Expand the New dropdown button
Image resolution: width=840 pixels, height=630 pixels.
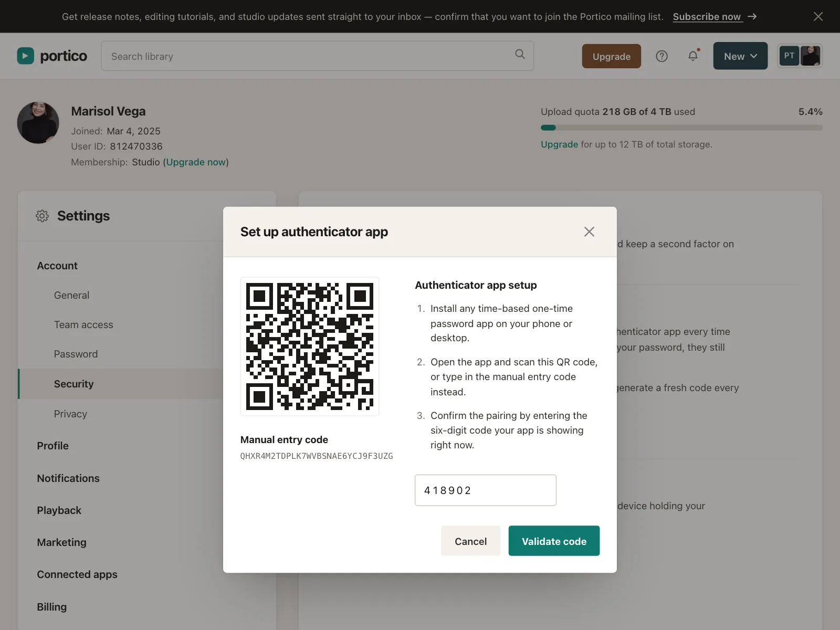[x=740, y=56]
